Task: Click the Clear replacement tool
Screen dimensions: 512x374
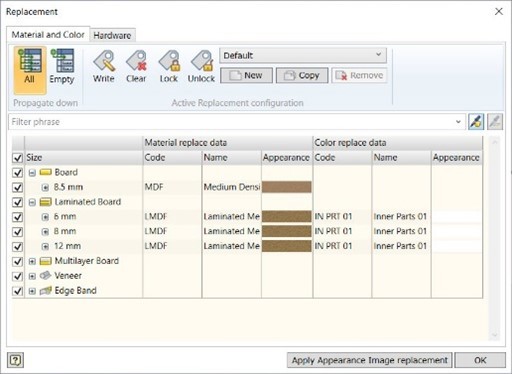Action: tap(136, 67)
